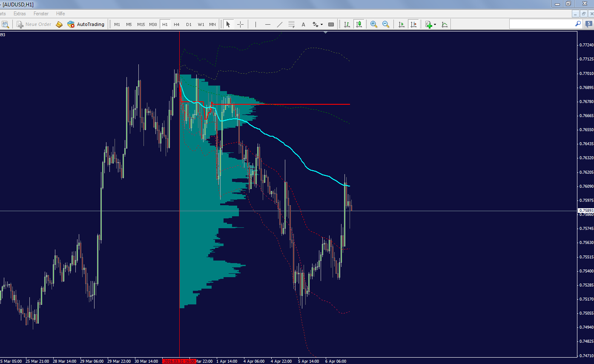This screenshot has width=594, height=364.
Task: Open the text label tool
Action: click(x=303, y=24)
